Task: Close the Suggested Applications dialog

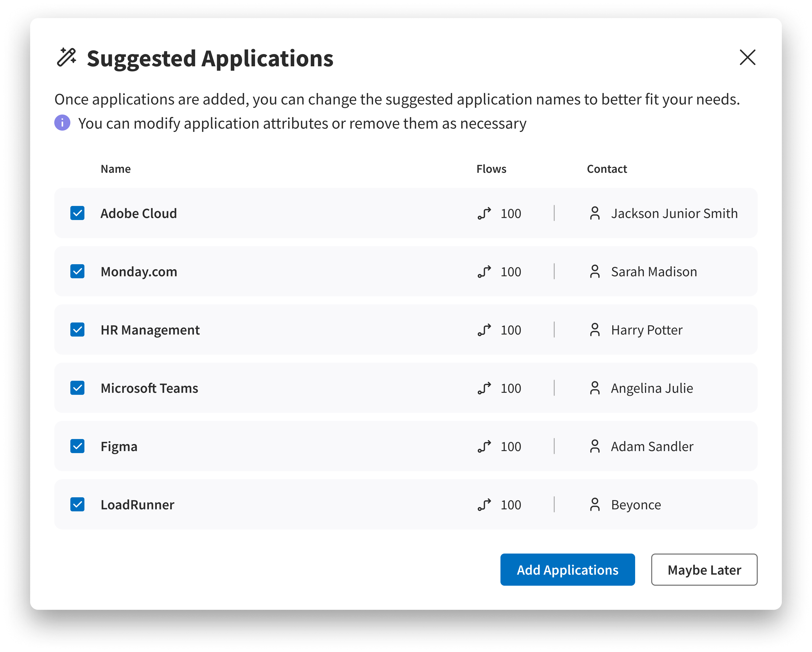Action: click(747, 57)
